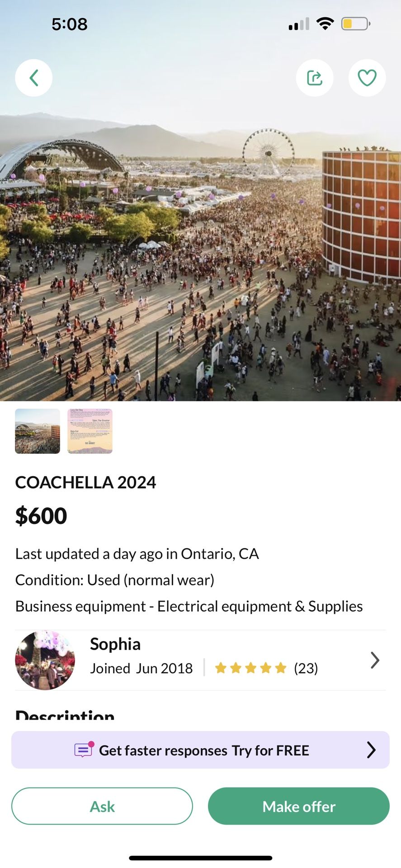Tap the five-star seller rating
The height and width of the screenshot is (868, 401).
click(250, 668)
